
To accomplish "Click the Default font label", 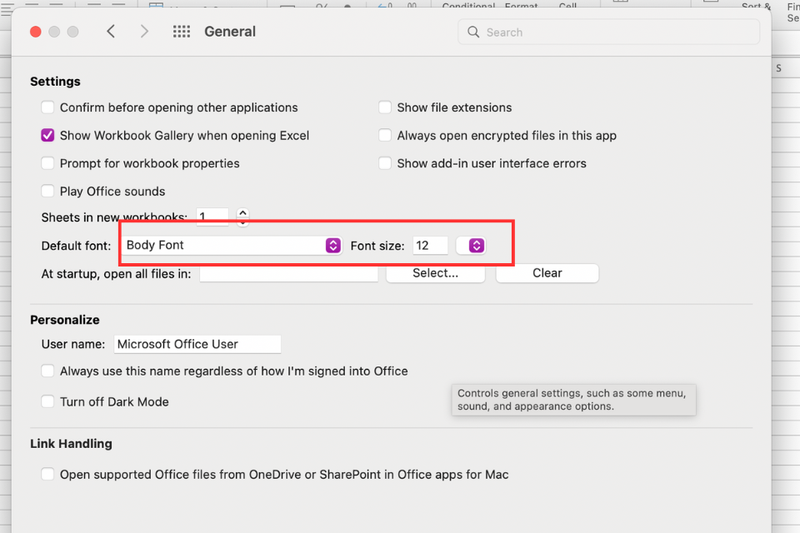I will coord(76,246).
